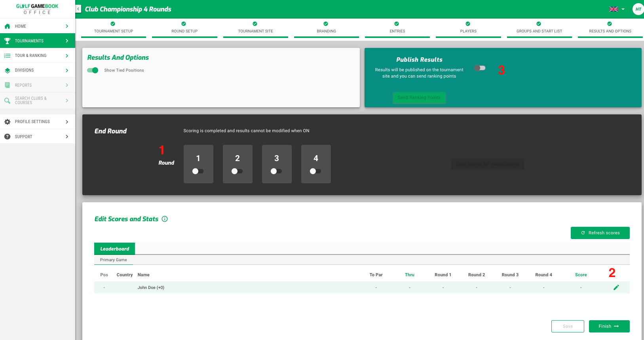Click the Name column header
Viewport: 644px width, 340px height.
(143, 275)
